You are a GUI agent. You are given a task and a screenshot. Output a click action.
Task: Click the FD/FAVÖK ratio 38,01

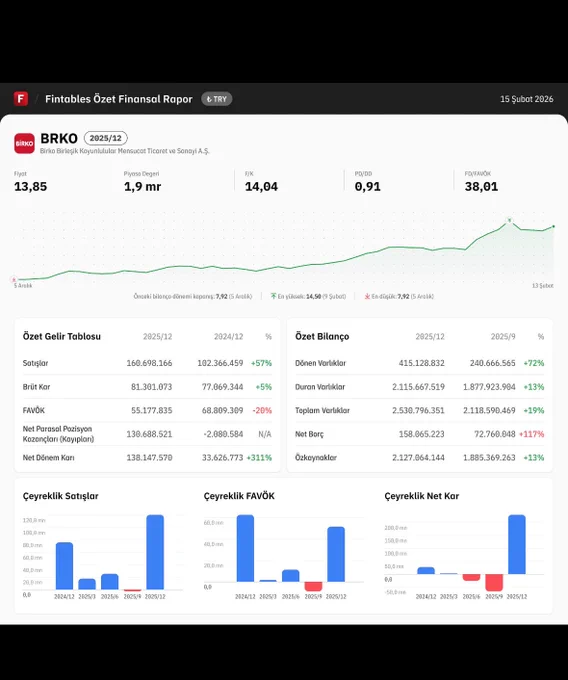click(x=481, y=187)
